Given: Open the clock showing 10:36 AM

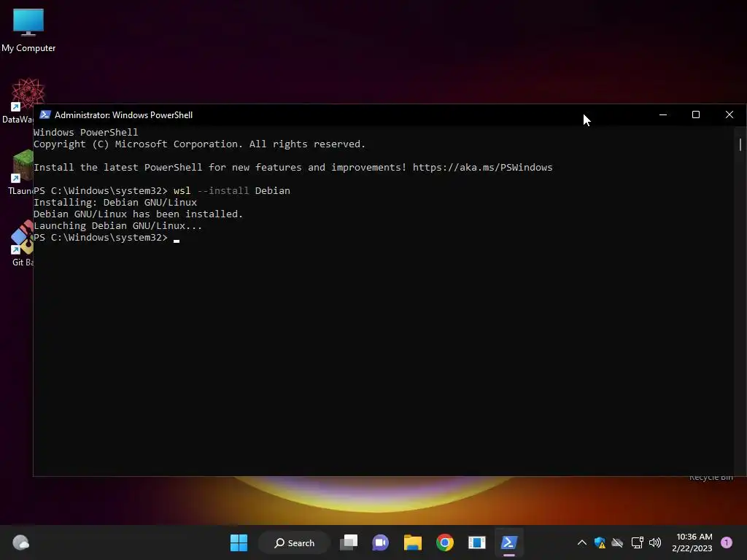Looking at the screenshot, I should [x=693, y=542].
